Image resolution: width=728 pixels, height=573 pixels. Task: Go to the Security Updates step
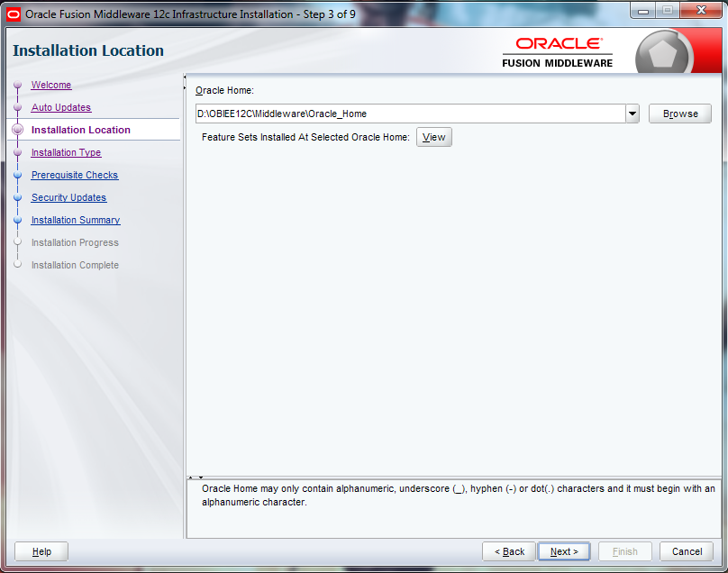point(68,197)
